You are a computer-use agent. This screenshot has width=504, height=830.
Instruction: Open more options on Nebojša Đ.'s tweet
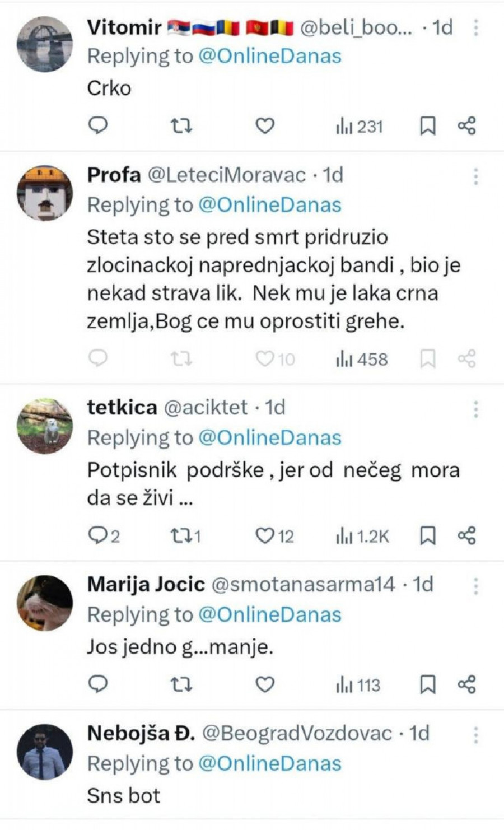[475, 734]
